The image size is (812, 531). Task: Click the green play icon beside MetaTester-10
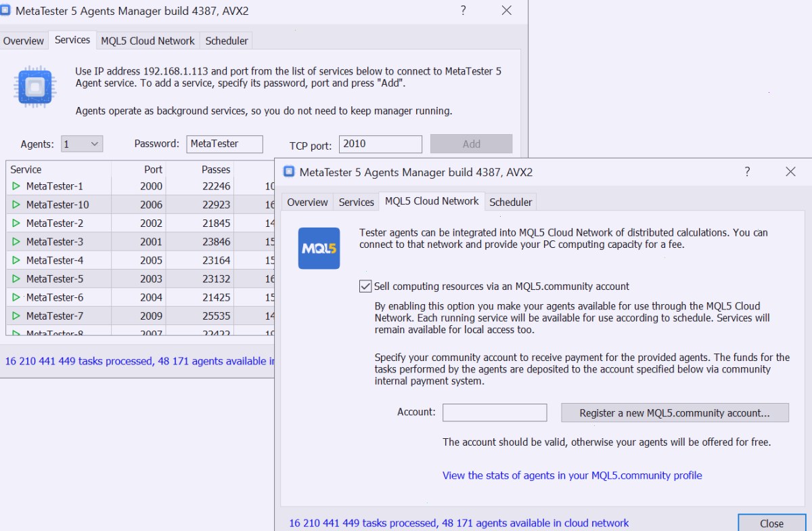tap(16, 205)
